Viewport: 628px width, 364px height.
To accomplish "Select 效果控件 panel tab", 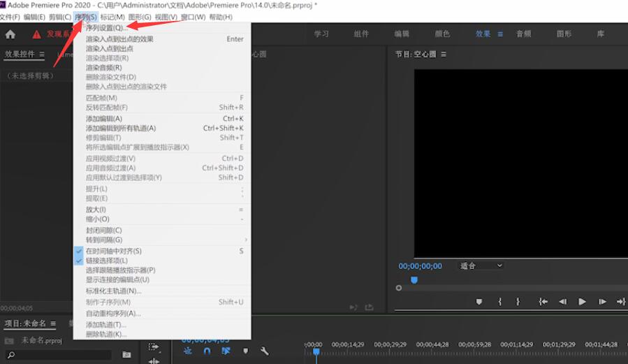I will (20, 54).
